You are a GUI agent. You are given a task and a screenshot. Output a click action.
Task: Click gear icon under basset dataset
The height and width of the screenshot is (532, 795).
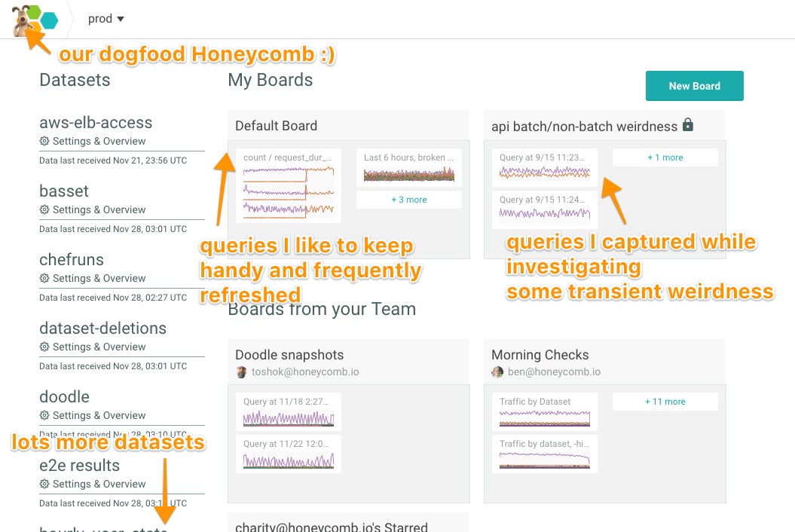coord(44,210)
